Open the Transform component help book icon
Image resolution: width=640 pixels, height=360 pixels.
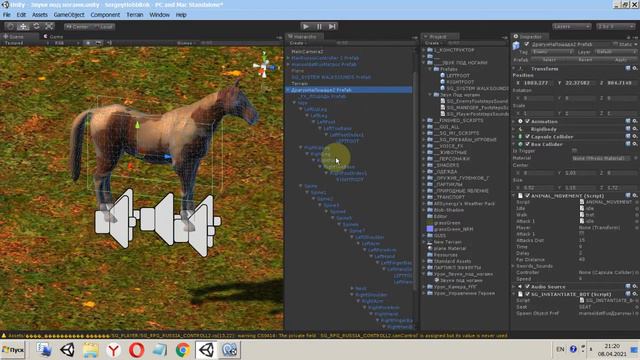click(628, 69)
